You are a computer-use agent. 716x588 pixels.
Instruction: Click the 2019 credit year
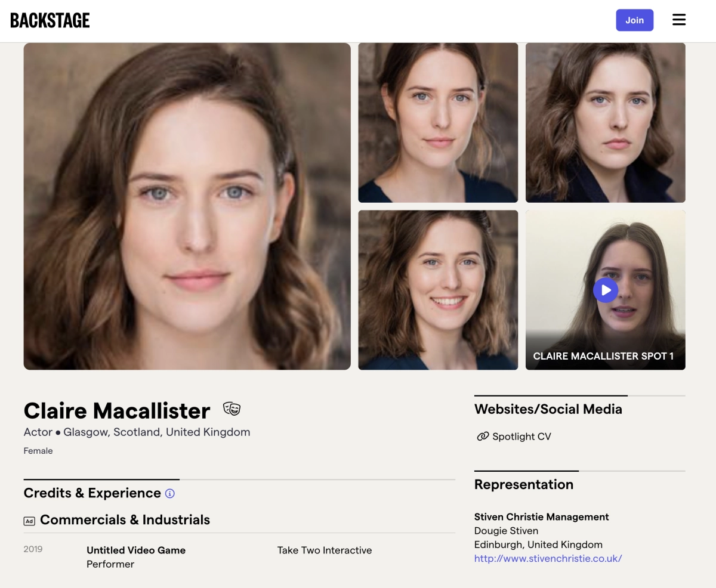point(33,549)
